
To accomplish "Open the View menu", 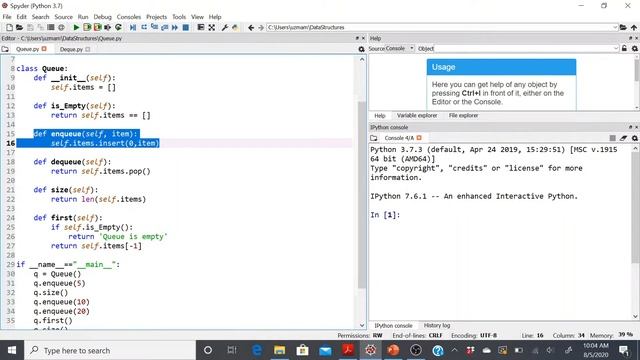I will click(x=197, y=17).
